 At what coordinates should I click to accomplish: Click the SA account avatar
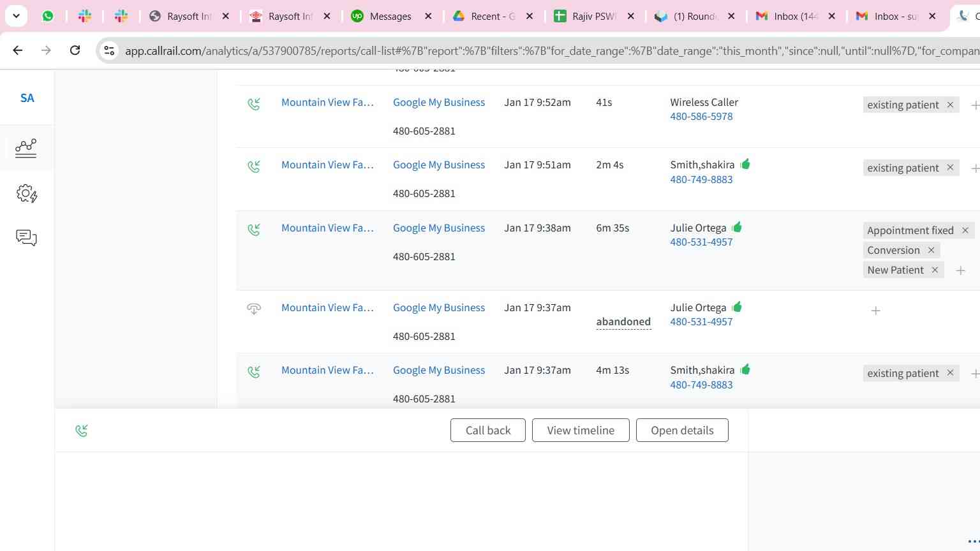click(x=27, y=98)
